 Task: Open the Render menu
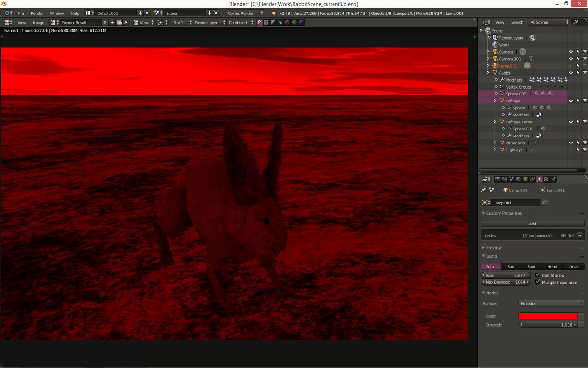[37, 13]
